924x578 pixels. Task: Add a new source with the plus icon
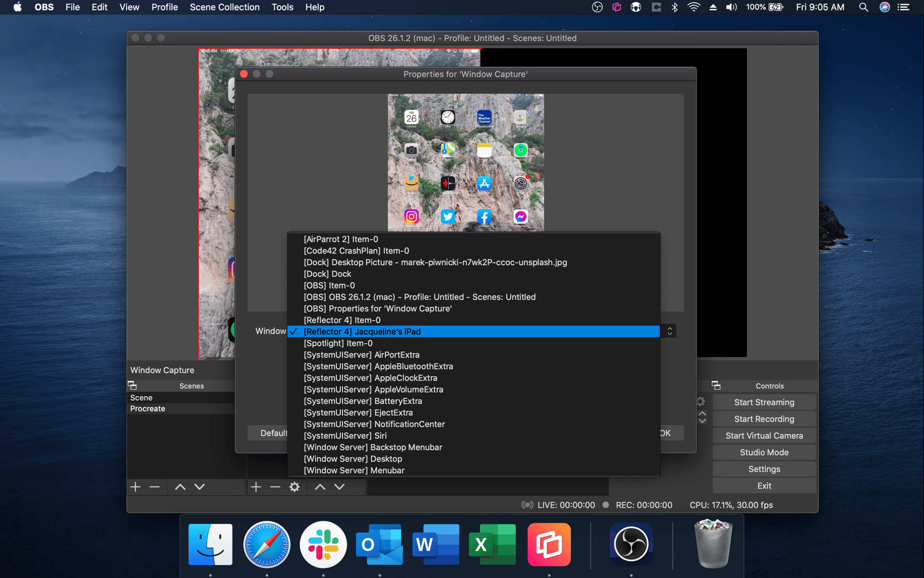click(x=256, y=487)
